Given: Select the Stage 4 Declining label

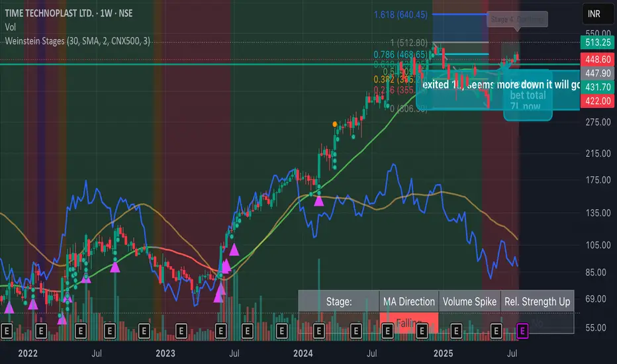Looking at the screenshot, I should 517,19.
